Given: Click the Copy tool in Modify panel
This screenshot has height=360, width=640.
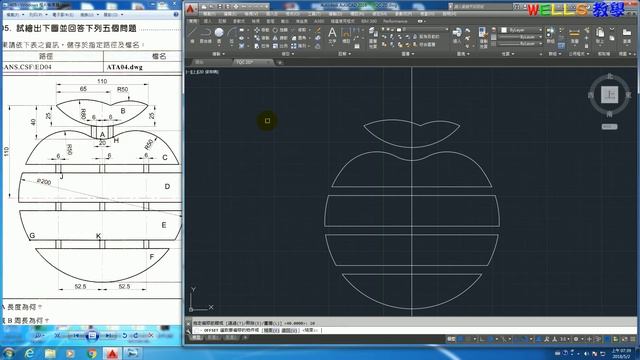Looking at the screenshot, I should pyautogui.click(x=262, y=38).
